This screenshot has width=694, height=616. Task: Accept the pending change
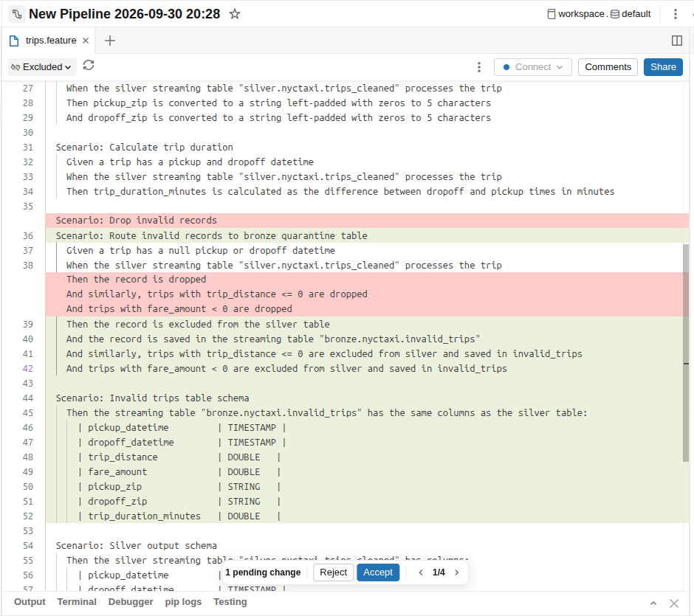click(x=378, y=572)
